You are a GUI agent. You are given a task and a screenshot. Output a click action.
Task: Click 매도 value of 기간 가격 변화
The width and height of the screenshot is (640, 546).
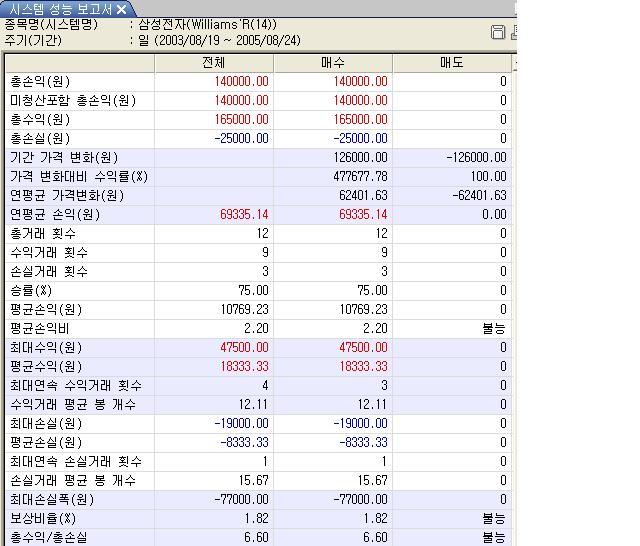(474, 158)
